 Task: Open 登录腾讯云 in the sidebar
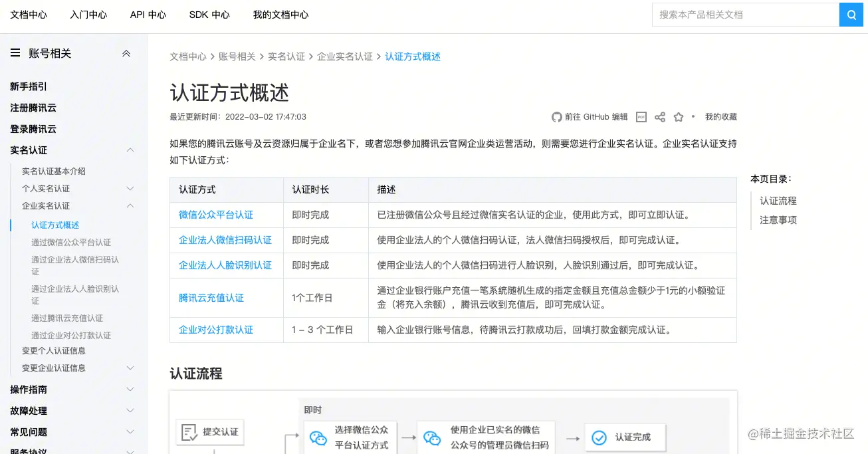(x=33, y=129)
